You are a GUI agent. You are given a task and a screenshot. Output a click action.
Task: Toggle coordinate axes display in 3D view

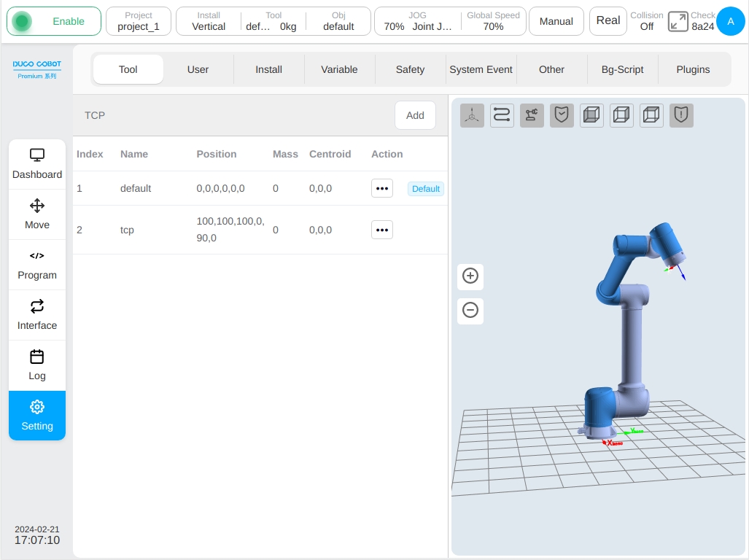pos(472,115)
